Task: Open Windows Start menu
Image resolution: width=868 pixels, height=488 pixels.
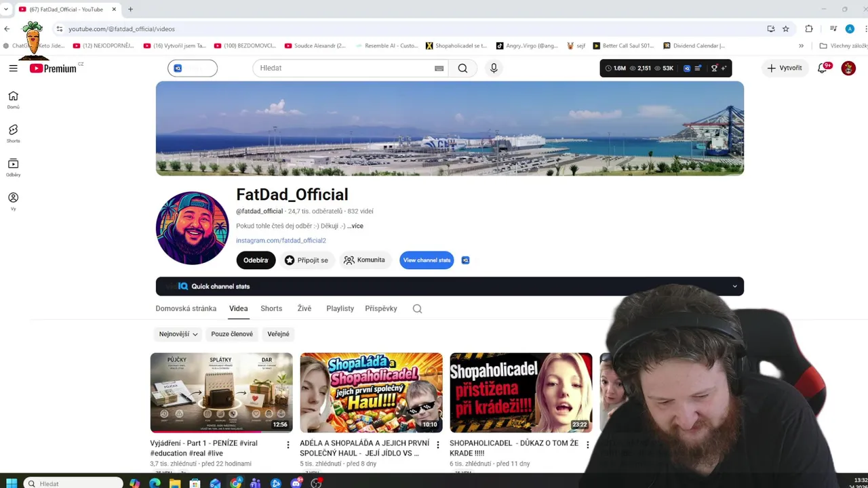Action: 12,483
